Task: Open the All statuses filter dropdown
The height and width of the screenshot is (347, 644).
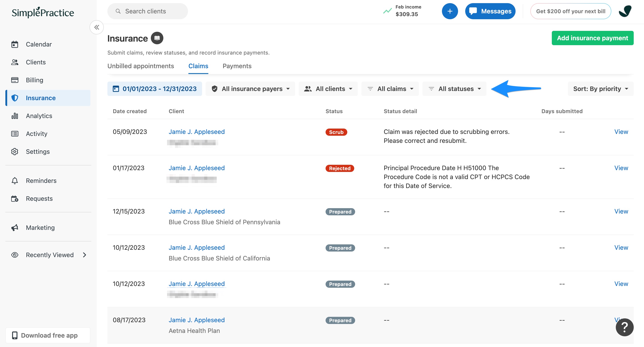Action: click(454, 89)
